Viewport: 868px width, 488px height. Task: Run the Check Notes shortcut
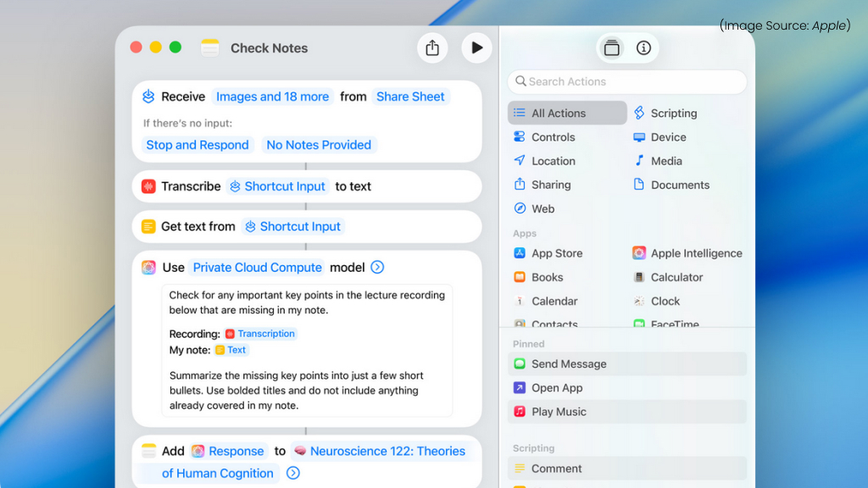pos(476,48)
